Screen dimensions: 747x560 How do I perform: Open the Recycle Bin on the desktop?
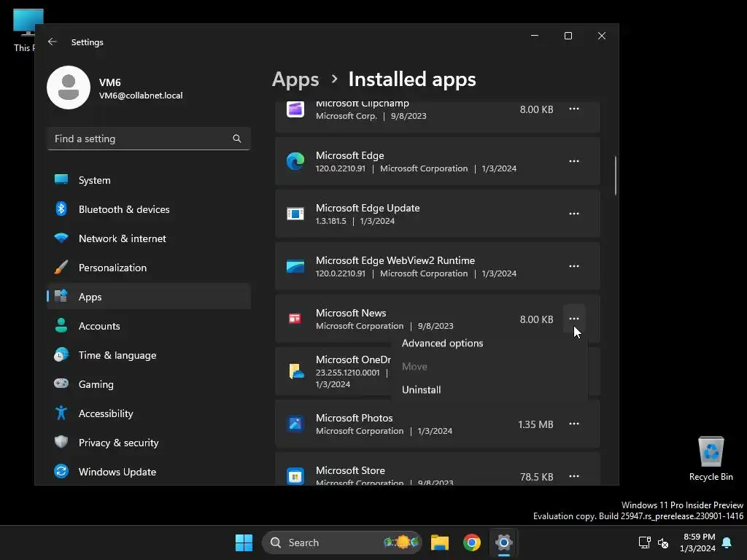[711, 459]
